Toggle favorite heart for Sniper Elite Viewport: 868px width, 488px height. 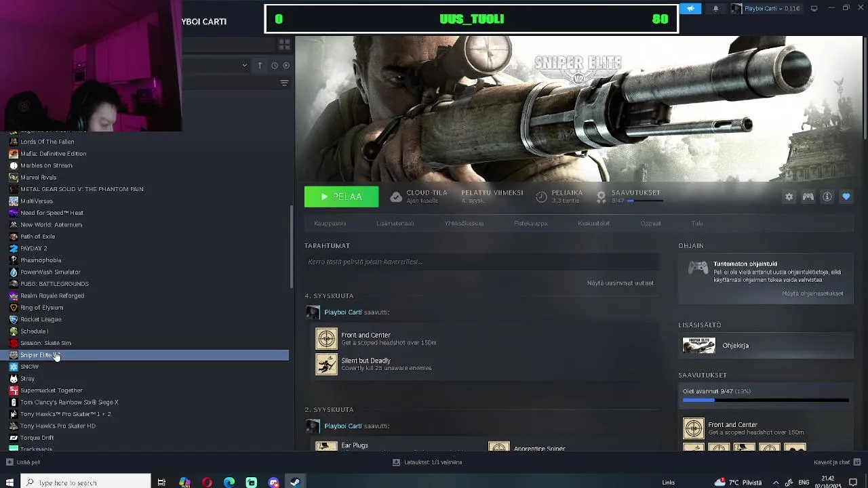click(846, 197)
